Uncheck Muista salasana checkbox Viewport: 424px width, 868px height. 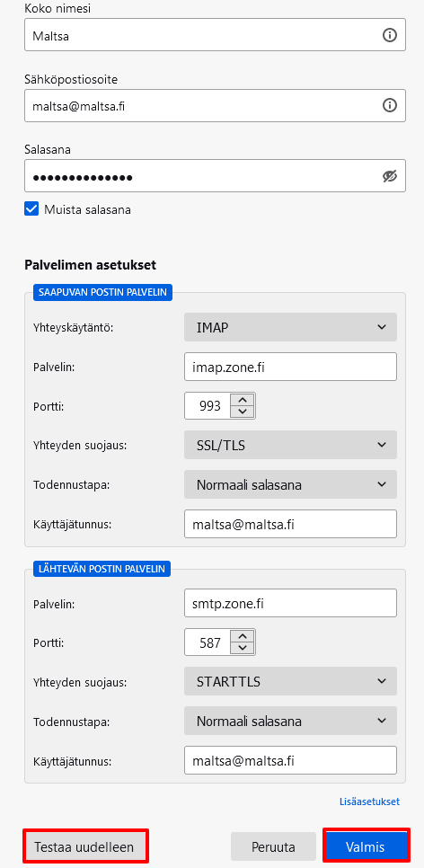point(31,209)
